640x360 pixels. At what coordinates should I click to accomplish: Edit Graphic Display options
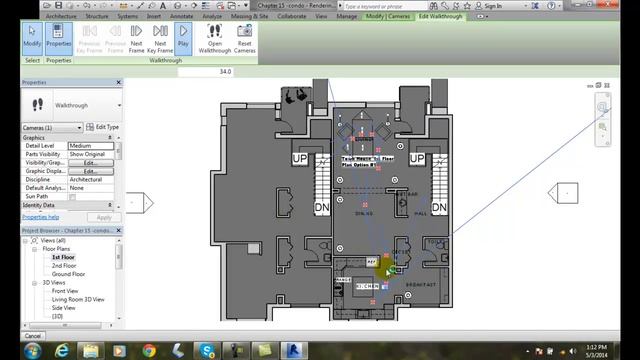[x=91, y=171]
